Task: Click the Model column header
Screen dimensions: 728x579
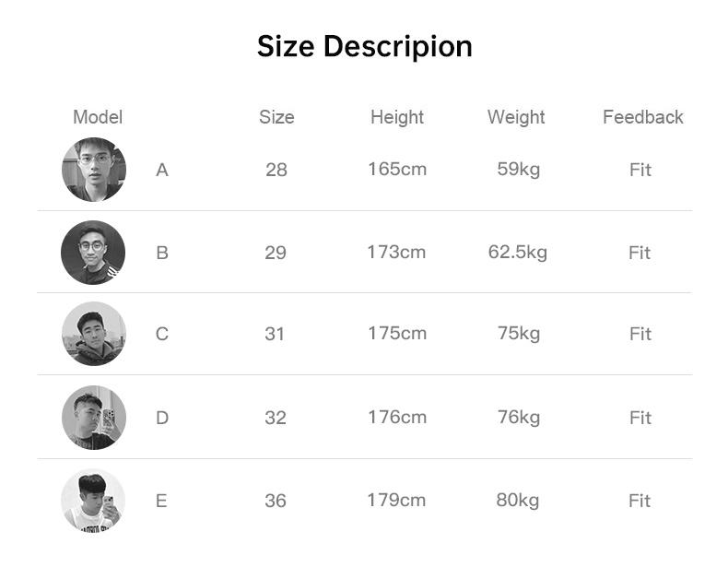Action: coord(98,117)
